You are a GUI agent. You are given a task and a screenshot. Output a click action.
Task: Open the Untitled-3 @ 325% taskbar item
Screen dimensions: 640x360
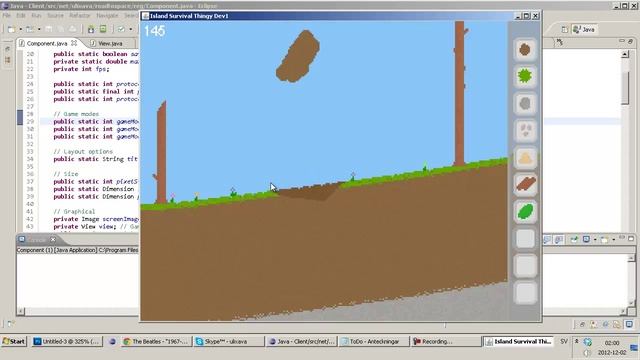pos(67,341)
